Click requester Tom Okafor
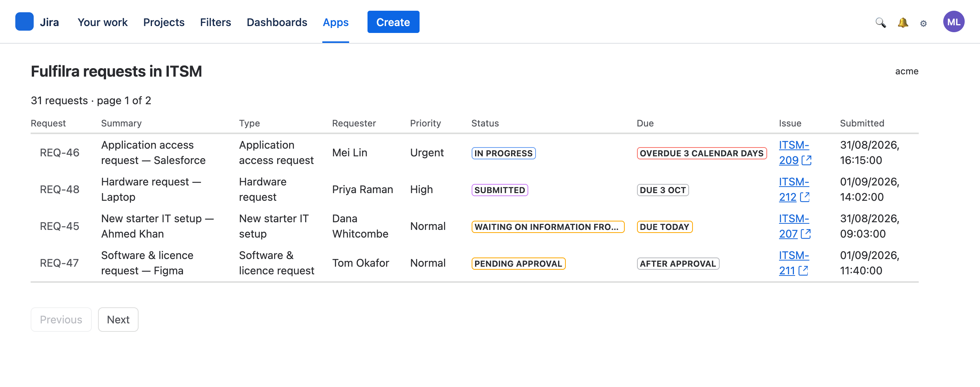Screen dimensions: 980x387 [361, 263]
